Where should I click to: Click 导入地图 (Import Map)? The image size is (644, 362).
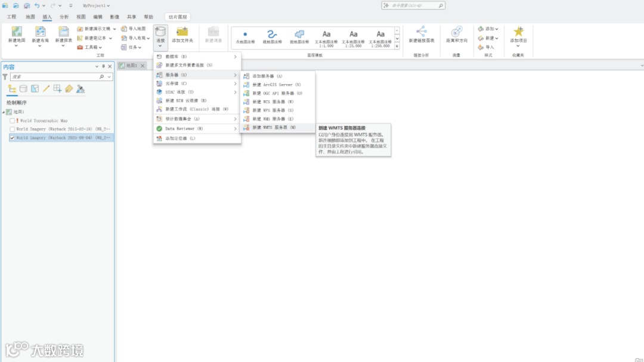pos(134,29)
